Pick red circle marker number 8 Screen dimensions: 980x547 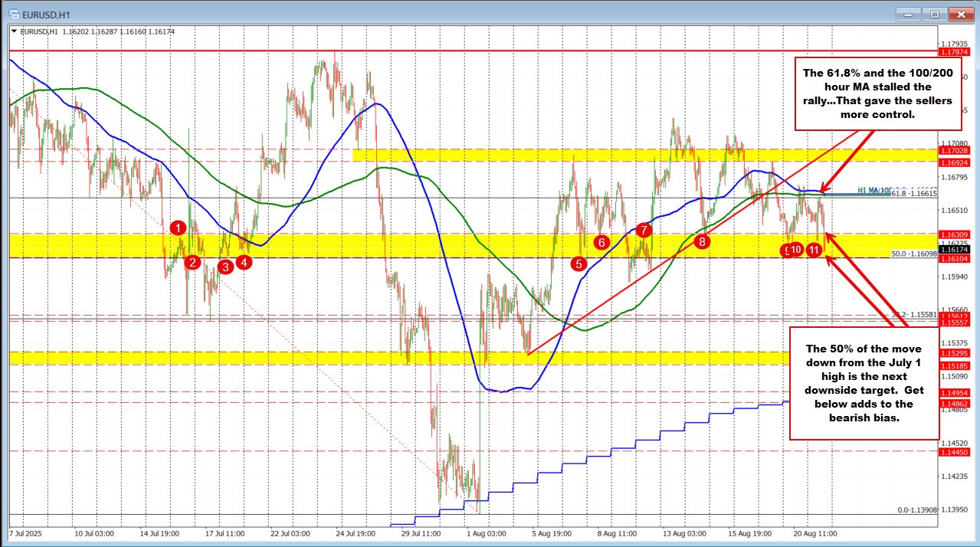702,241
